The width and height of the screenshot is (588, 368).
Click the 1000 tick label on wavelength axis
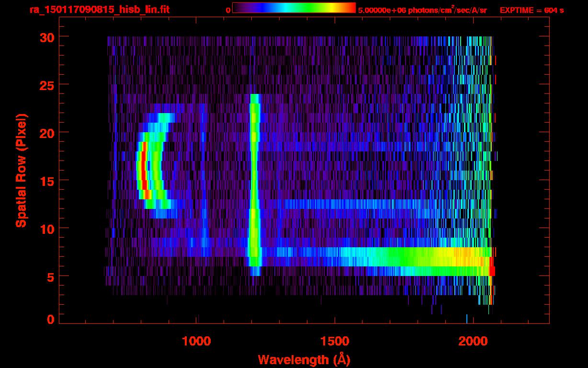pos(197,341)
